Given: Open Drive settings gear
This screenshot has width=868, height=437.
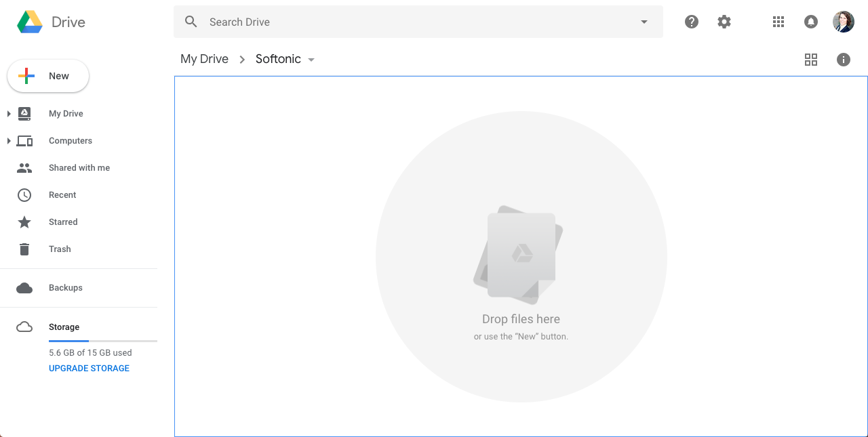Looking at the screenshot, I should point(724,22).
